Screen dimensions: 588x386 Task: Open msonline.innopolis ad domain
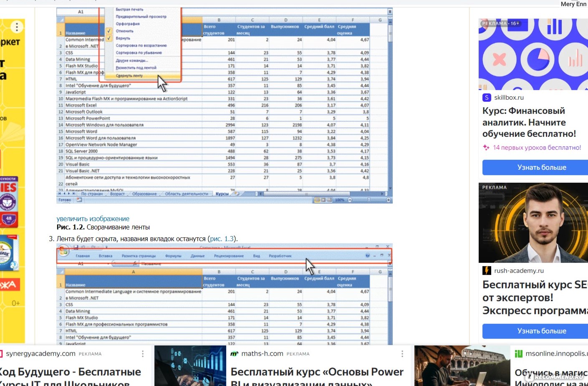(556, 353)
